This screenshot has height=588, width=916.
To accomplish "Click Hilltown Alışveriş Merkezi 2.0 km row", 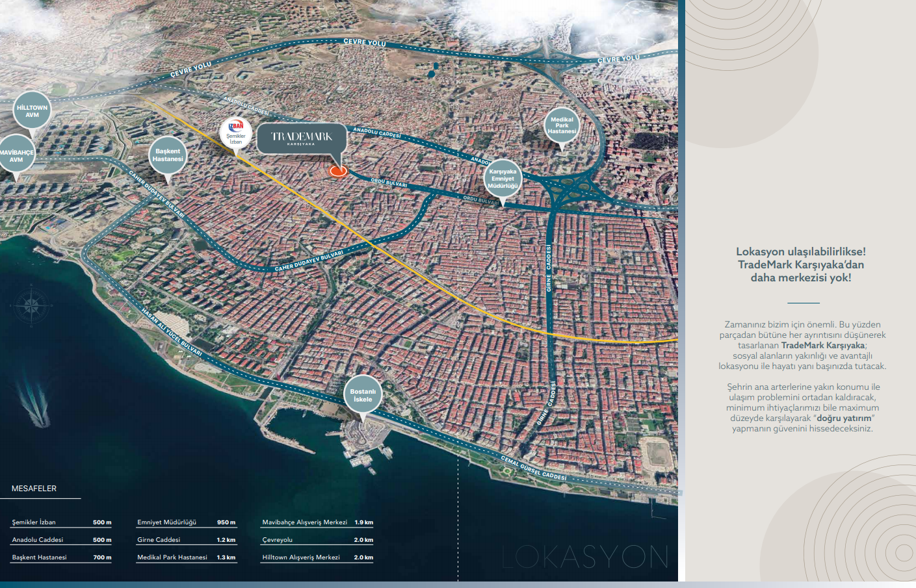I will [317, 557].
